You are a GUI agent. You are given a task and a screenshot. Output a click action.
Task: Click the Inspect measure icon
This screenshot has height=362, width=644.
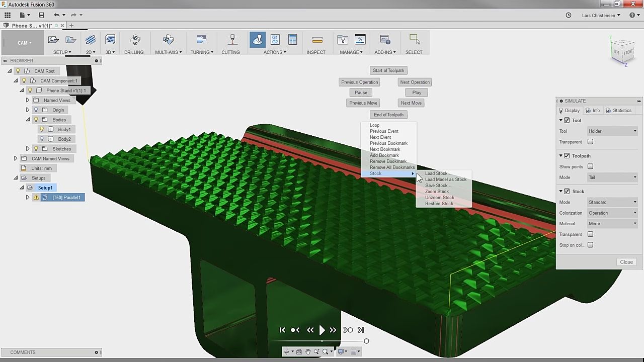[x=317, y=40]
